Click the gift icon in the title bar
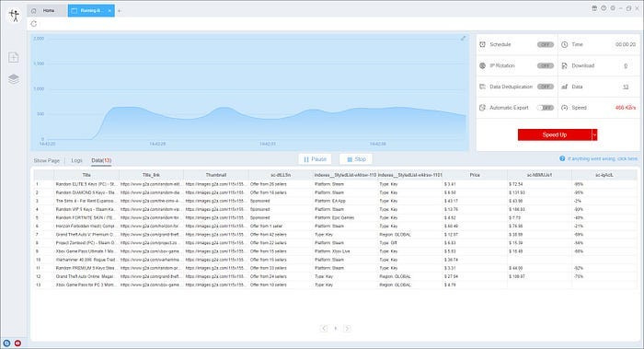 [594, 8]
